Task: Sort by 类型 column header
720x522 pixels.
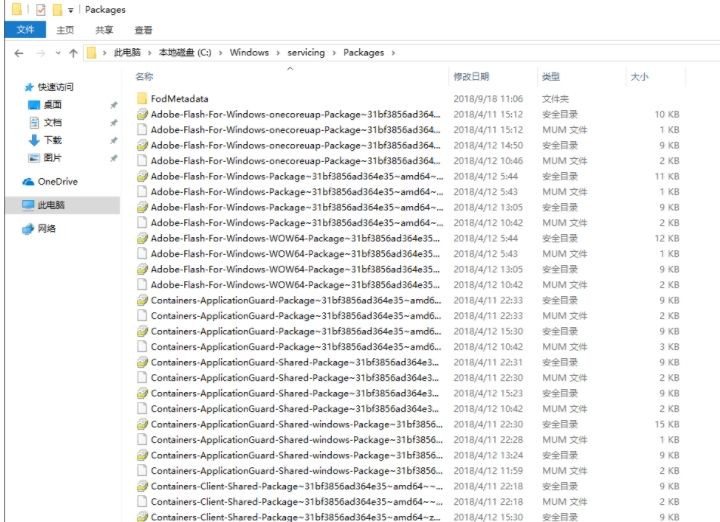Action: click(551, 77)
